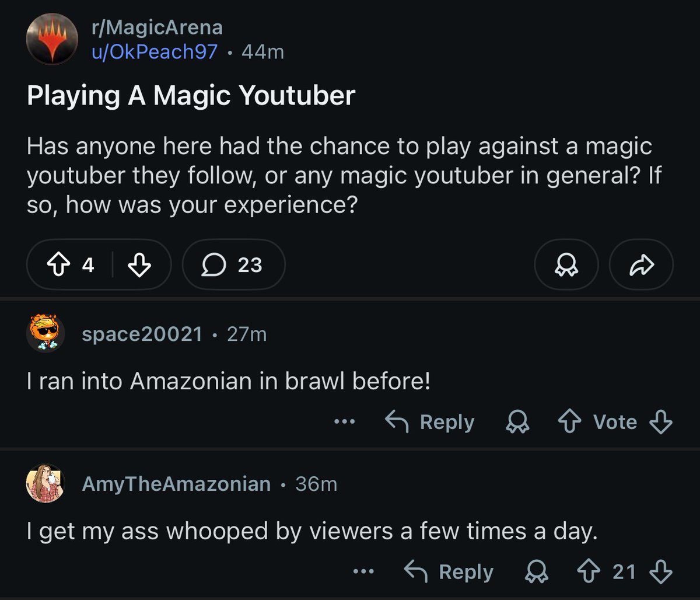Open the post's 23 comments

point(233,265)
